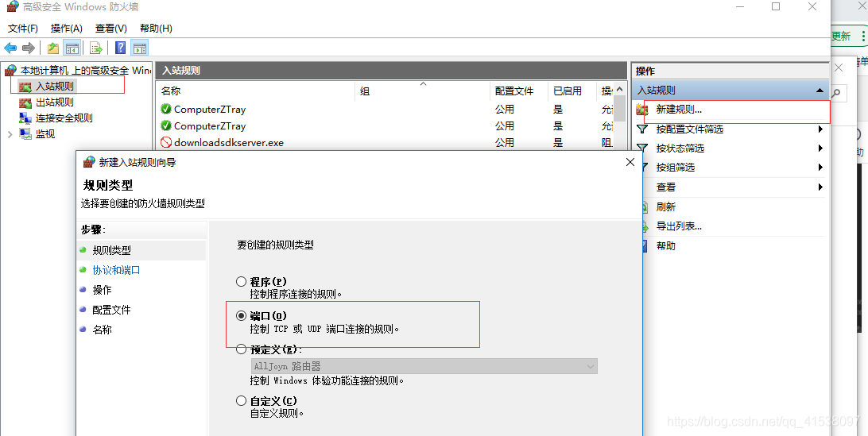Image resolution: width=868 pixels, height=436 pixels.
Task: Select the 预定义(E) rule type radio button
Action: tap(242, 349)
